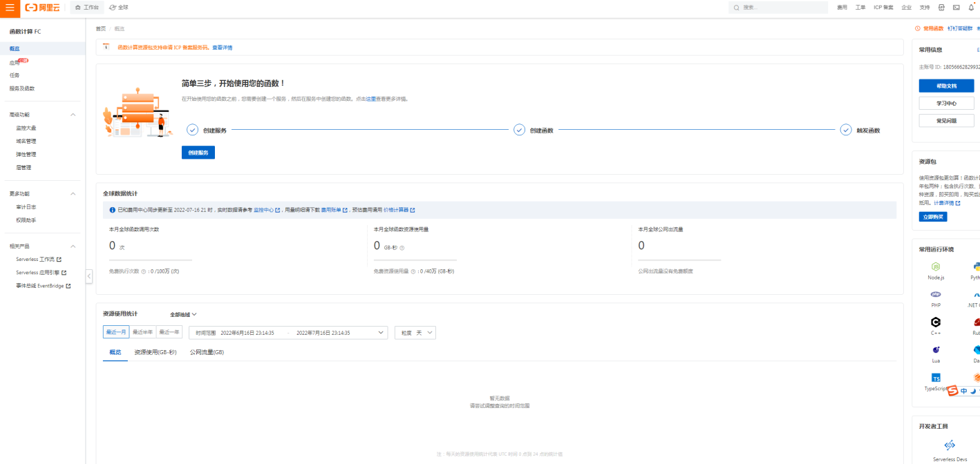The image size is (980, 464).
Task: Click the Cloud Shell terminal icon
Action: [x=957, y=7]
